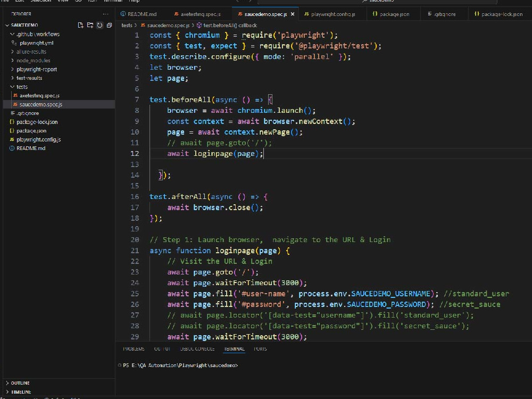
Task: Click inside the terminal prompt line
Action: pyautogui.click(x=180, y=365)
